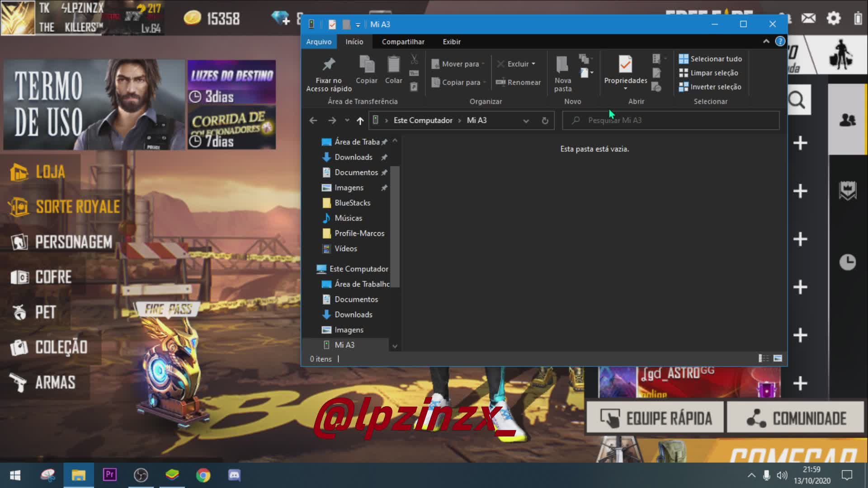The width and height of the screenshot is (868, 488).
Task: Click the Colar clipboard icon
Action: [393, 65]
